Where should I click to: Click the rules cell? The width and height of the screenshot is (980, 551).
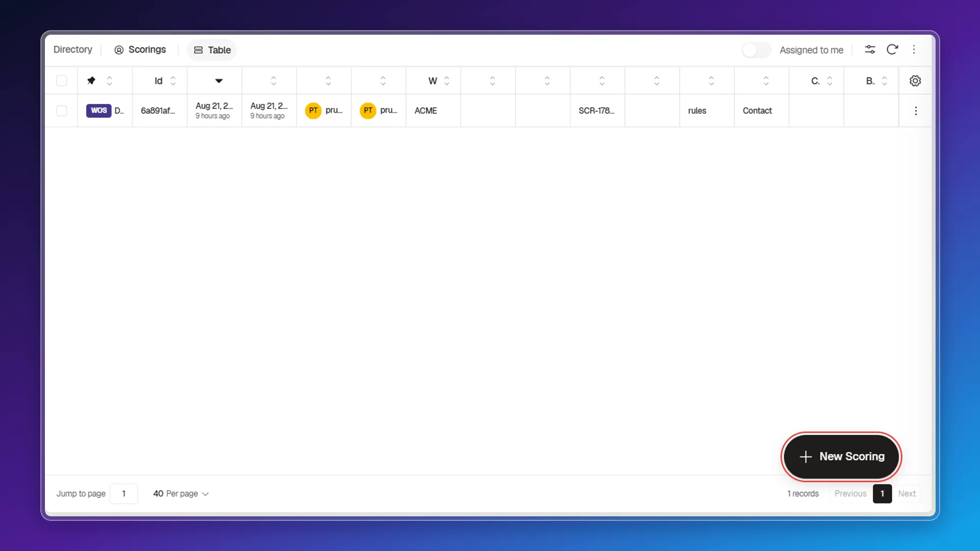[x=707, y=111]
